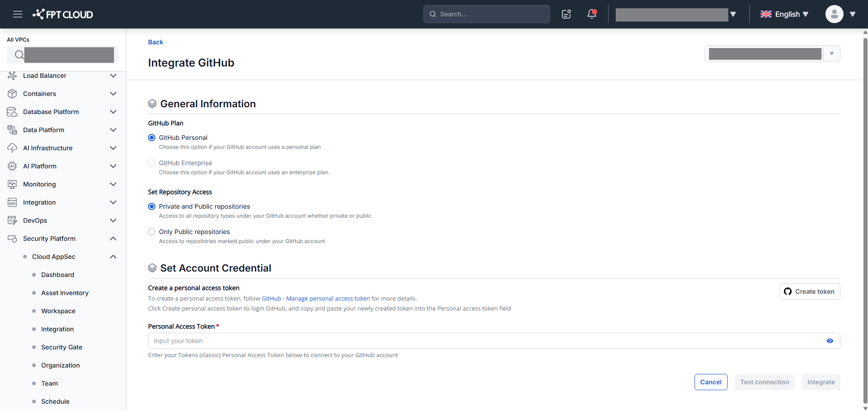Click the Security Platform icon
The image size is (868, 411).
tap(12, 239)
